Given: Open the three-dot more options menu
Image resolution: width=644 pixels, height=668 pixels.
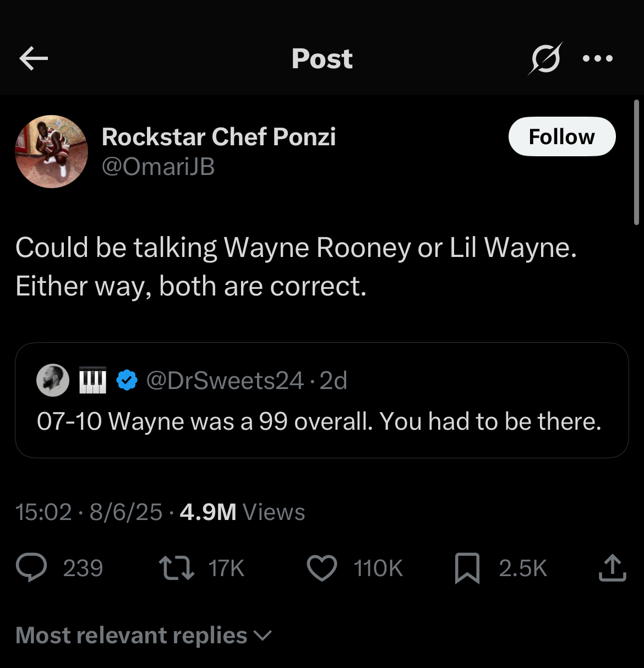Looking at the screenshot, I should [x=598, y=58].
